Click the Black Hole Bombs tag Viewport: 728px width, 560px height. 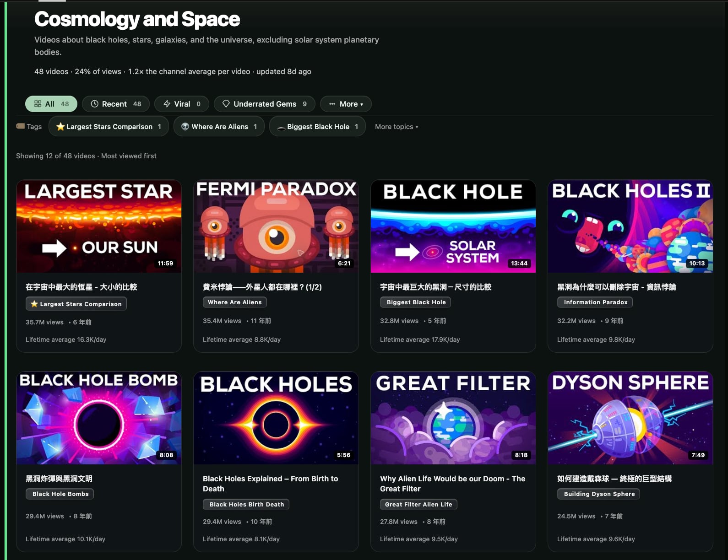(x=60, y=494)
